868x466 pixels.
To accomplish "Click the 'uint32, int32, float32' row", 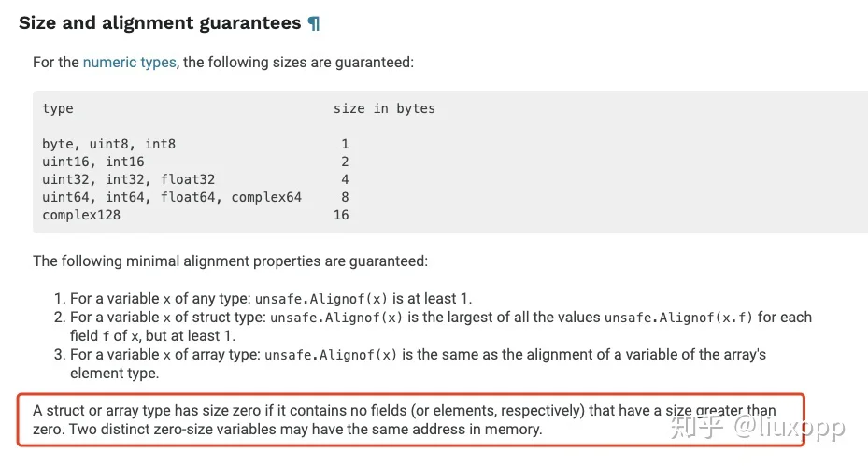I will [x=195, y=179].
